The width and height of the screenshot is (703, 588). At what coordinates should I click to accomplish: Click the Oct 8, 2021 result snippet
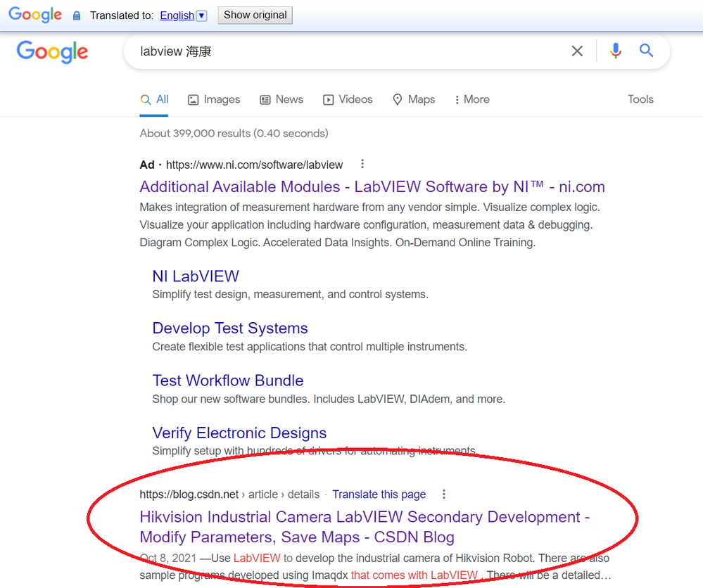375,566
